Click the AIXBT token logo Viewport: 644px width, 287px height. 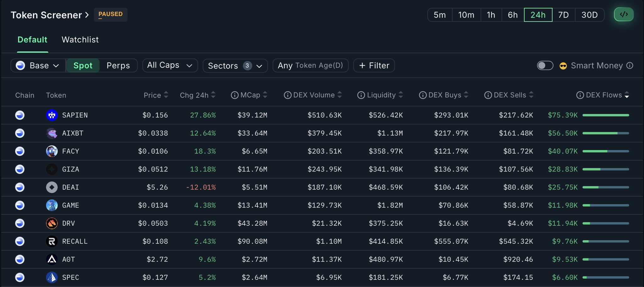(x=52, y=133)
